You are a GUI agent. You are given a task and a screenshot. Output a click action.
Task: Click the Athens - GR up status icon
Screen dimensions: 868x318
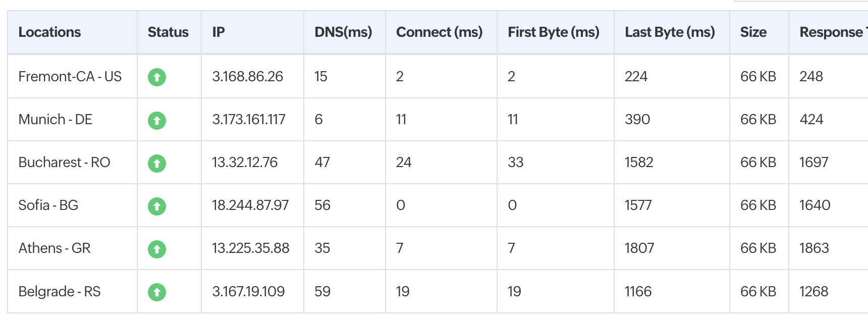(157, 249)
